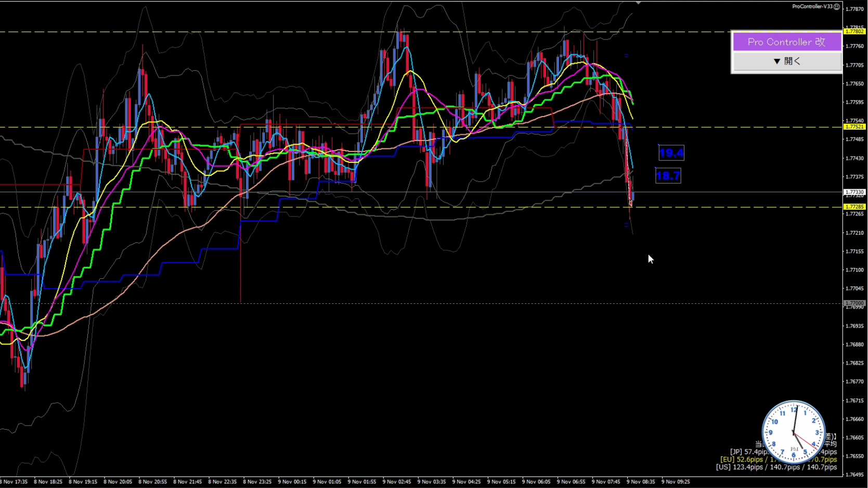Screen dimensions: 868x488
Task: Select the blue 19.4 pips label
Action: (x=671, y=153)
